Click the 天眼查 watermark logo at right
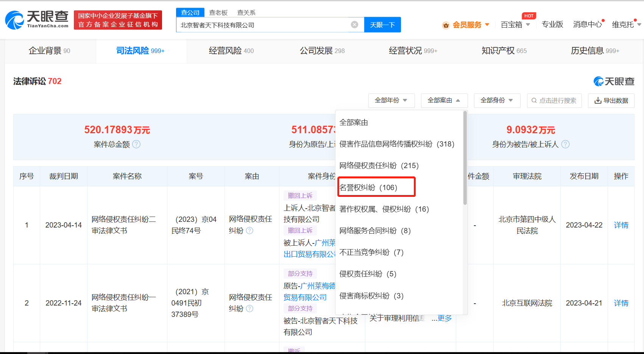The width and height of the screenshot is (644, 354). click(614, 81)
